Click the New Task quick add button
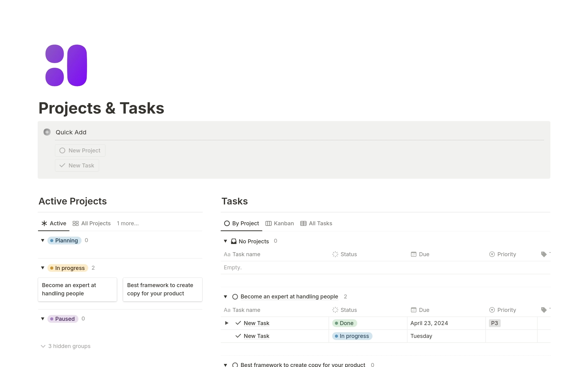The width and height of the screenshot is (588, 367). tap(77, 166)
